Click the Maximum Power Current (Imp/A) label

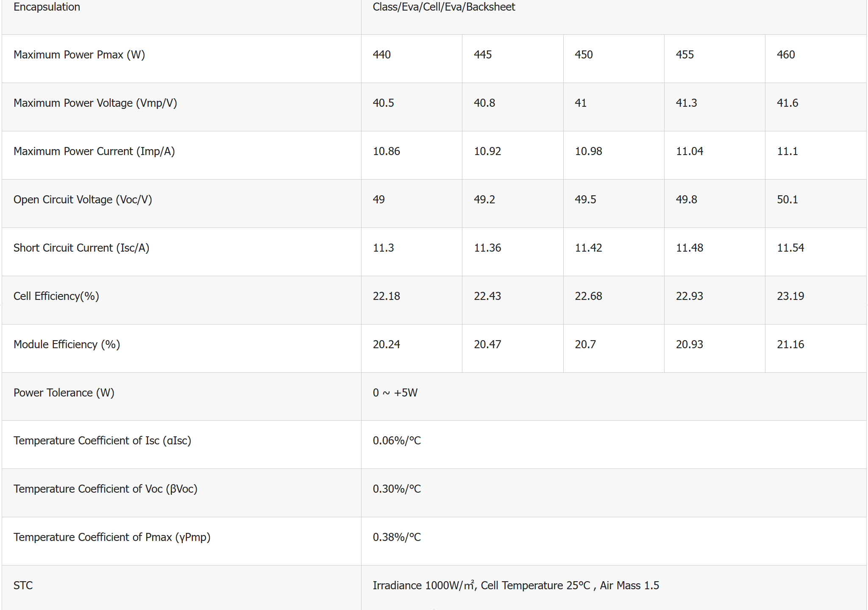coord(94,151)
